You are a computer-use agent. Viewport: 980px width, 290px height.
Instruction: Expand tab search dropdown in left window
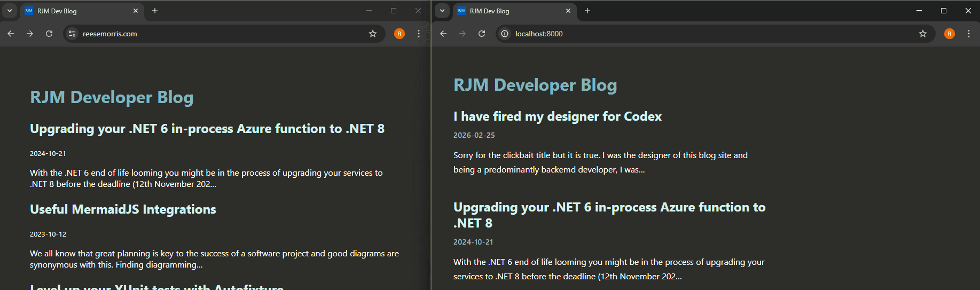10,11
